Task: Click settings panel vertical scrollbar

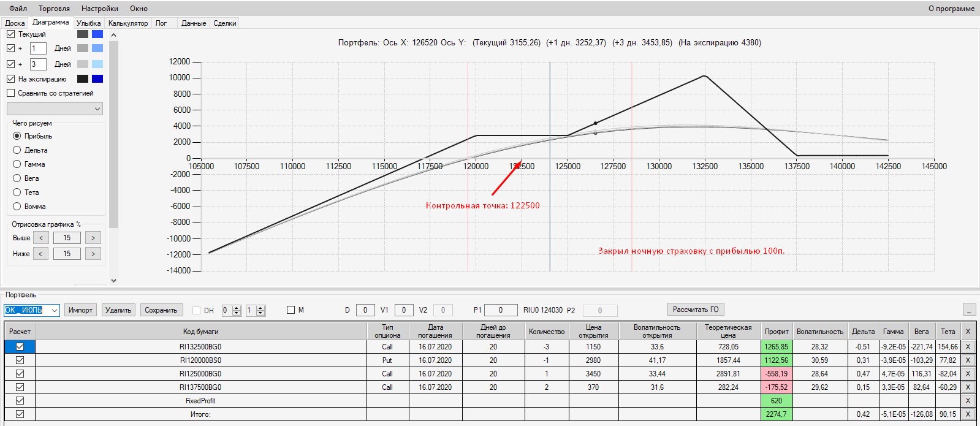Action: coord(113,135)
